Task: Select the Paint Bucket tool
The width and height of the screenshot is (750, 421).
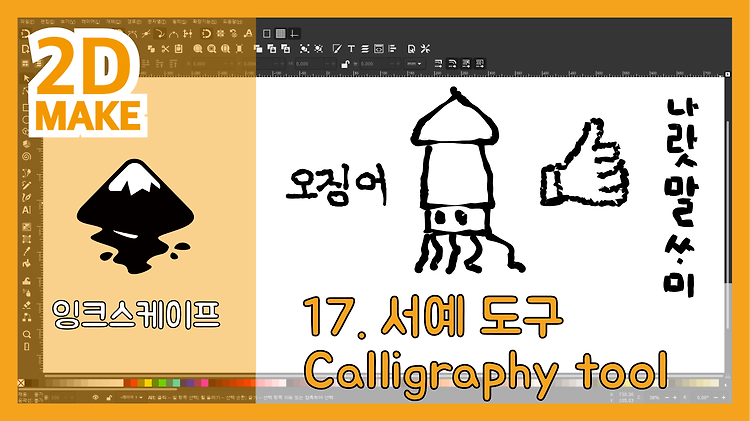Action: tap(26, 263)
